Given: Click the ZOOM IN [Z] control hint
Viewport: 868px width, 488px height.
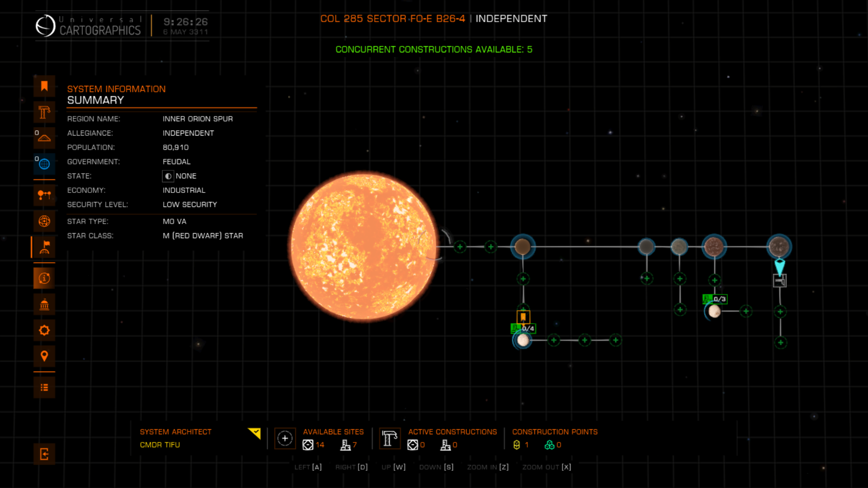Looking at the screenshot, I should (x=488, y=467).
